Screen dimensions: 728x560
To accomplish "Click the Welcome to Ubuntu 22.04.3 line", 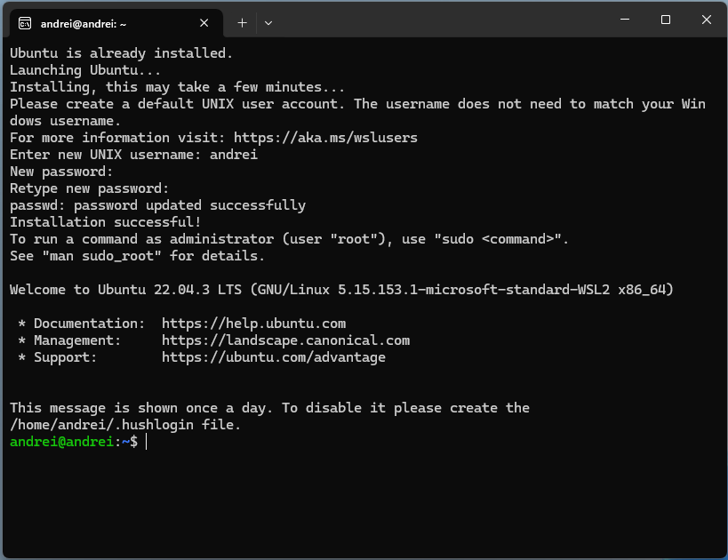I will pyautogui.click(x=341, y=290).
